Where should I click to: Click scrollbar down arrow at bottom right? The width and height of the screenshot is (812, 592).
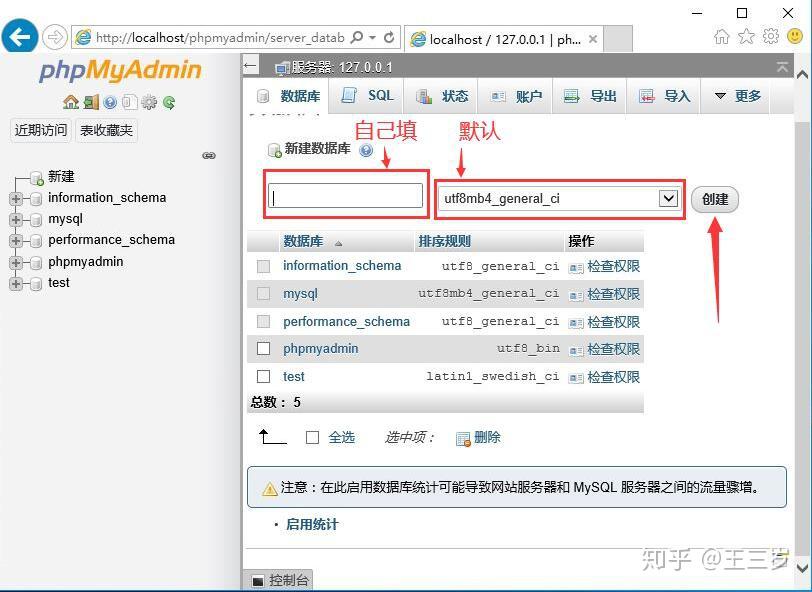click(x=802, y=567)
